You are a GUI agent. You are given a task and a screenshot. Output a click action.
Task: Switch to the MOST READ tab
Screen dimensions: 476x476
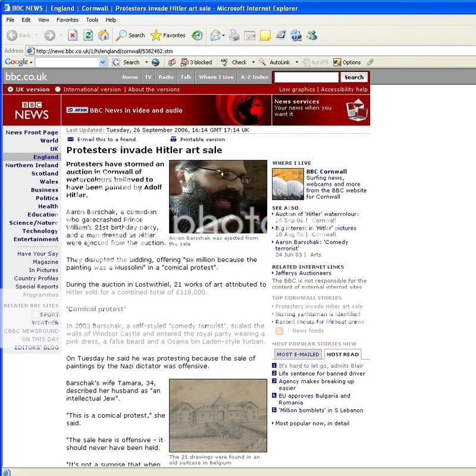[343, 354]
